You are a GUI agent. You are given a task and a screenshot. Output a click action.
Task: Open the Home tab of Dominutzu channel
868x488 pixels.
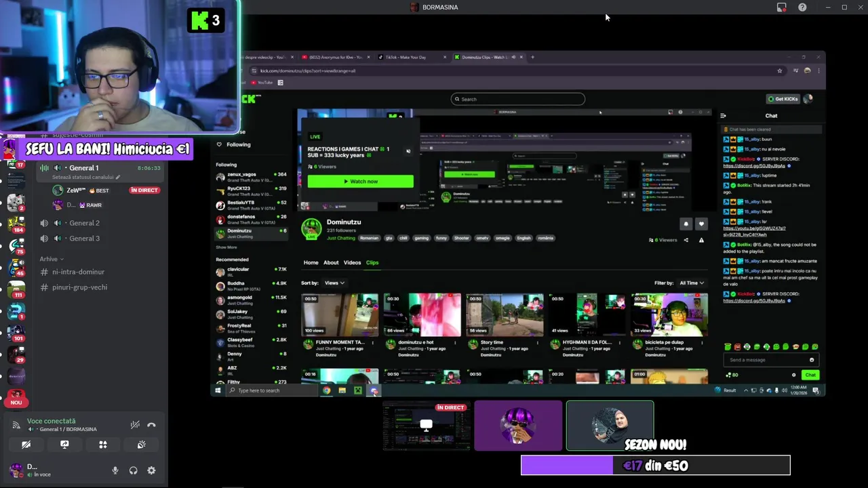[311, 262]
